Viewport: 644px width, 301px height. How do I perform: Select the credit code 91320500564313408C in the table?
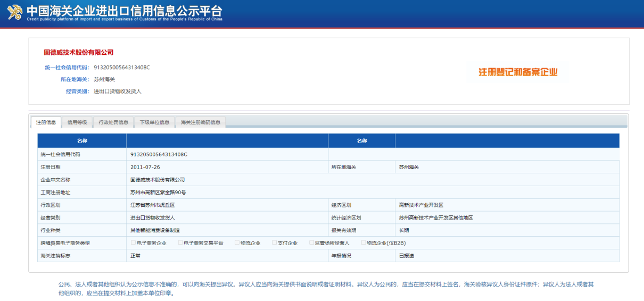click(159, 154)
